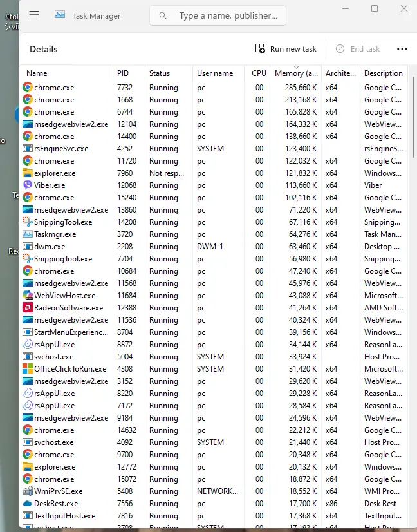Viewport: 417px width, 532px height.
Task: Select chrome.exe row with PID 15240
Action: coord(214,198)
